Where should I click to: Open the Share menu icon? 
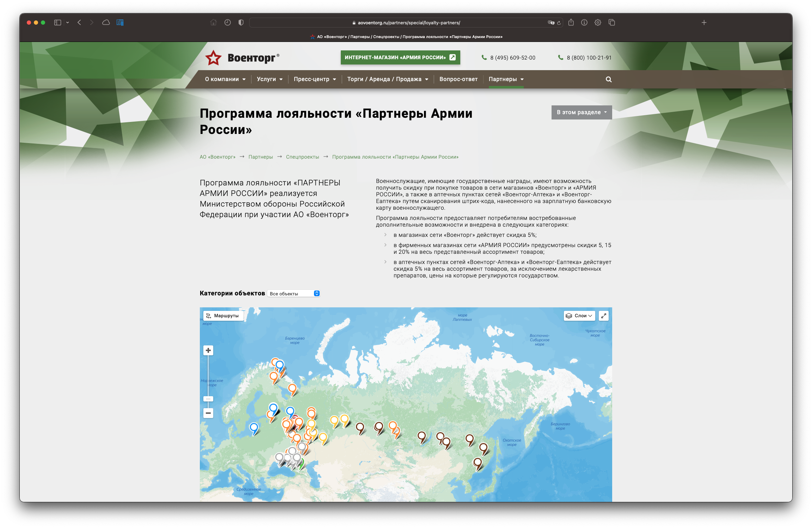(x=571, y=23)
